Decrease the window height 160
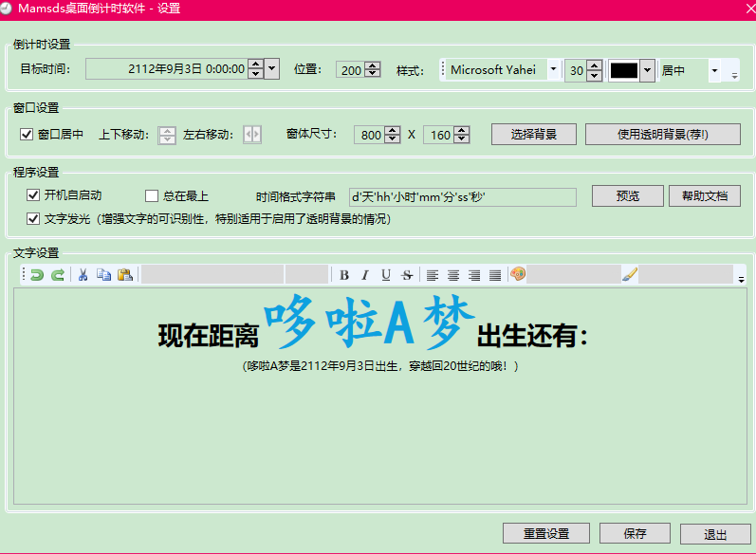The height and width of the screenshot is (554, 756). tap(462, 138)
